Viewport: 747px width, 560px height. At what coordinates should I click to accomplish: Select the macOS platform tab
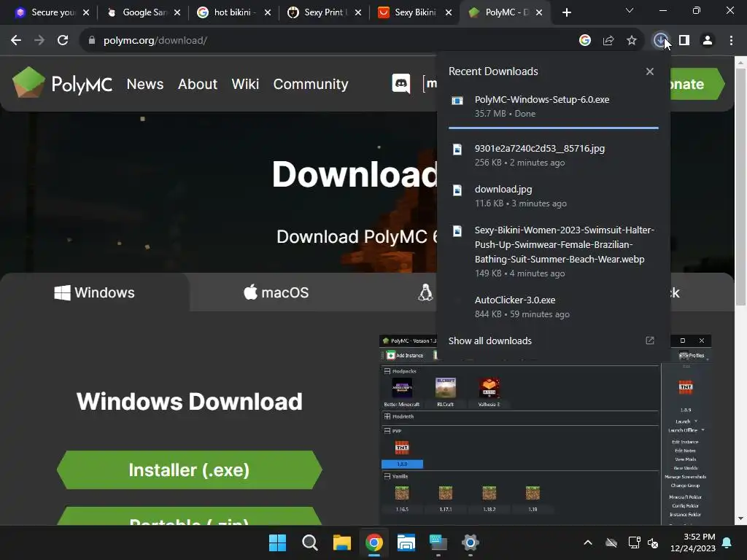click(x=276, y=292)
